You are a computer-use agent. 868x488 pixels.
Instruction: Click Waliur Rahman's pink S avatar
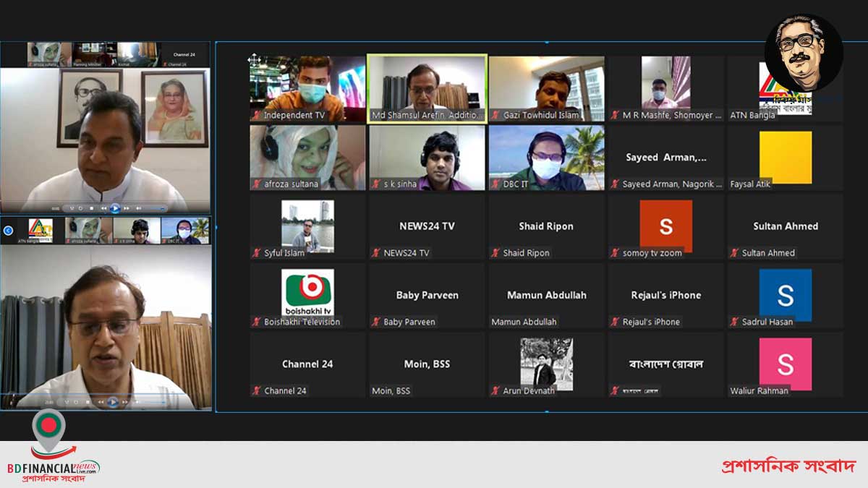tap(786, 364)
